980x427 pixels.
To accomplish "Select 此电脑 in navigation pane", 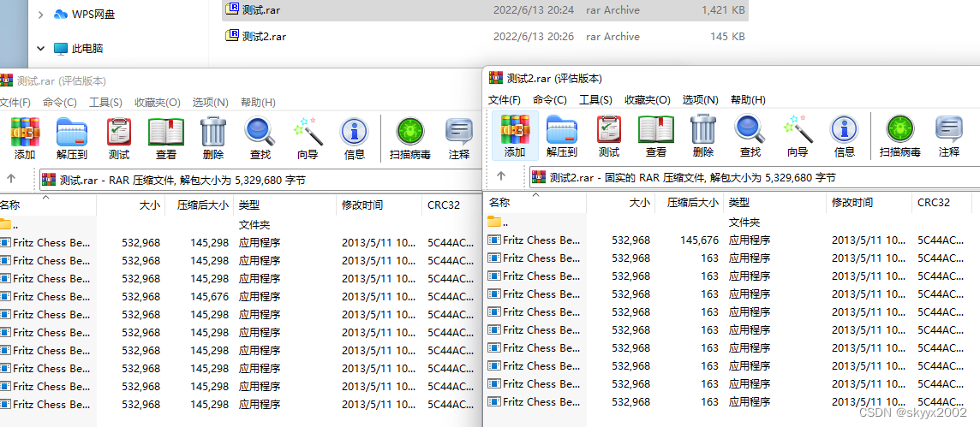I will [x=78, y=48].
